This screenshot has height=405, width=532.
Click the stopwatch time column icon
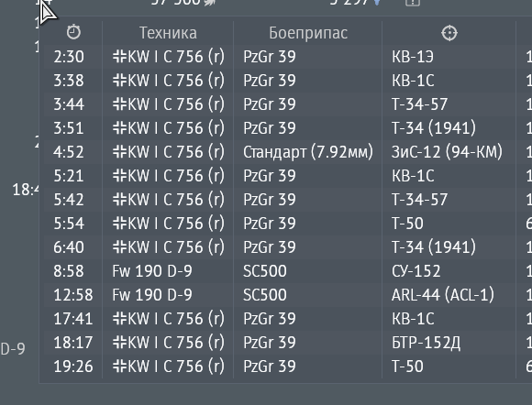[73, 33]
